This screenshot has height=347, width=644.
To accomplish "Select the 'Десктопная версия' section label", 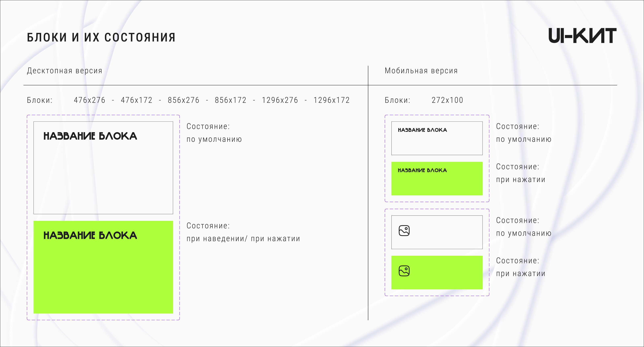I will [x=64, y=71].
